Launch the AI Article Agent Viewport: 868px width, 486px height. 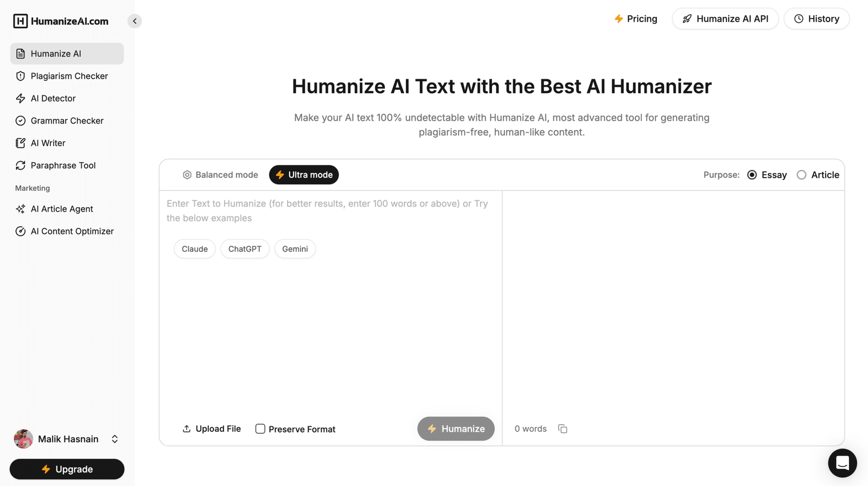[x=61, y=209]
